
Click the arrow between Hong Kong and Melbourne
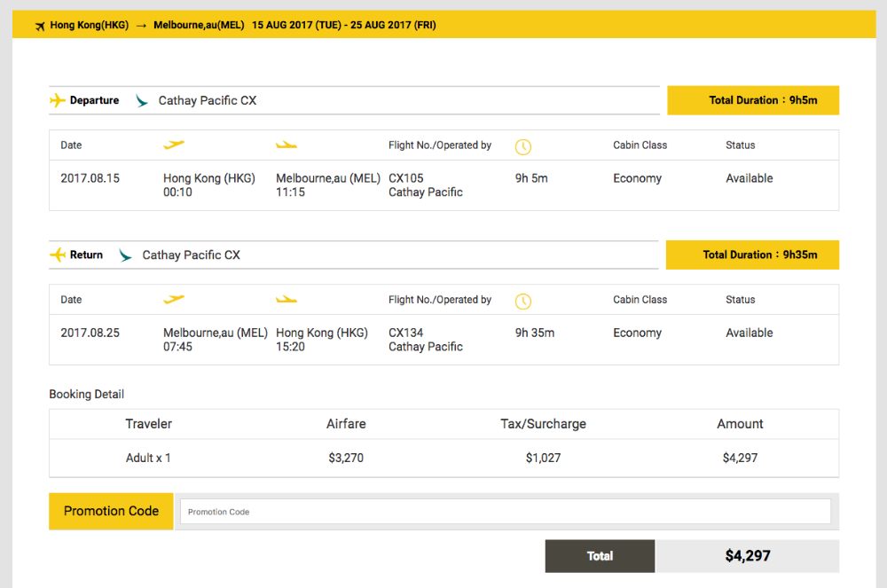[141, 26]
